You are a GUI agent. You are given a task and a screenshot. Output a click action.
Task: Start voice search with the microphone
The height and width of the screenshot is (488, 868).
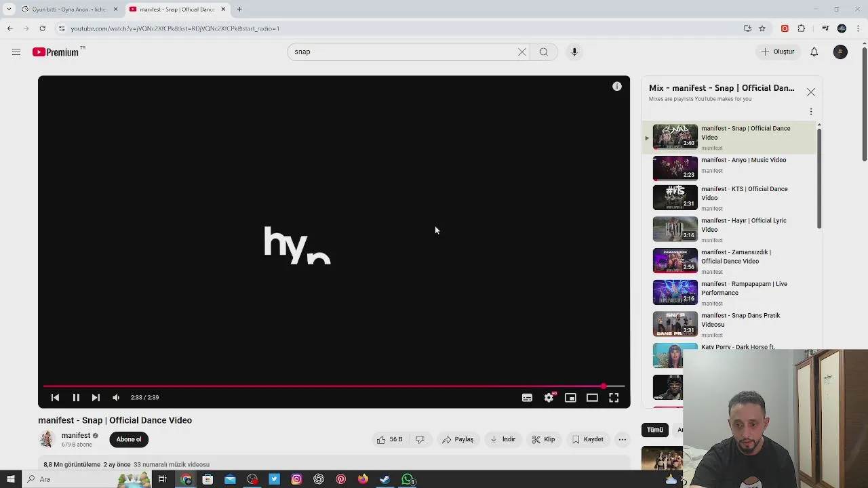coord(574,52)
